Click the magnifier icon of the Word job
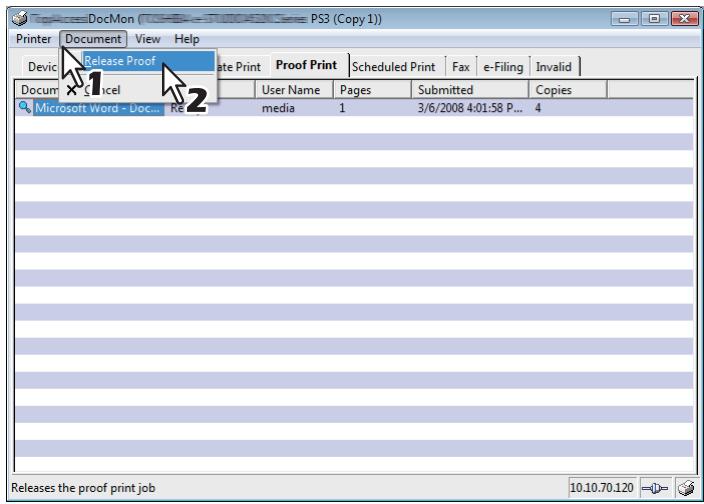Image resolution: width=704 pixels, height=504 pixels. [x=25, y=107]
